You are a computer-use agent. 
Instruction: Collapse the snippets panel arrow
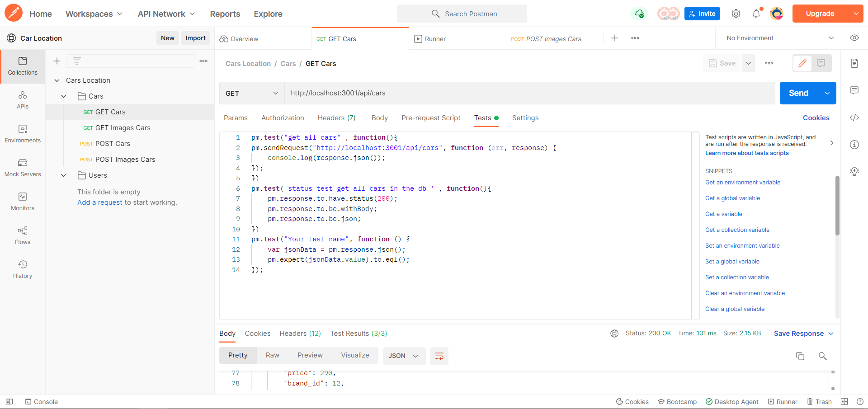[832, 143]
